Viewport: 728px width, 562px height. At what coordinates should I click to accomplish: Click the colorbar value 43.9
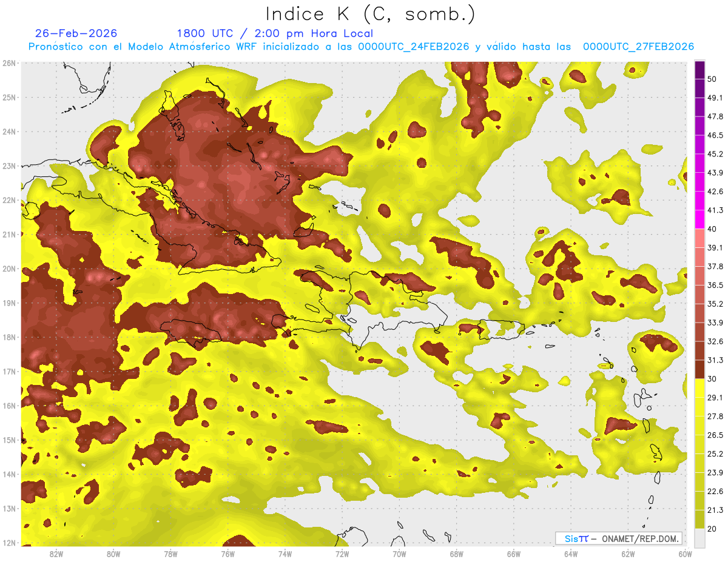[715, 173]
